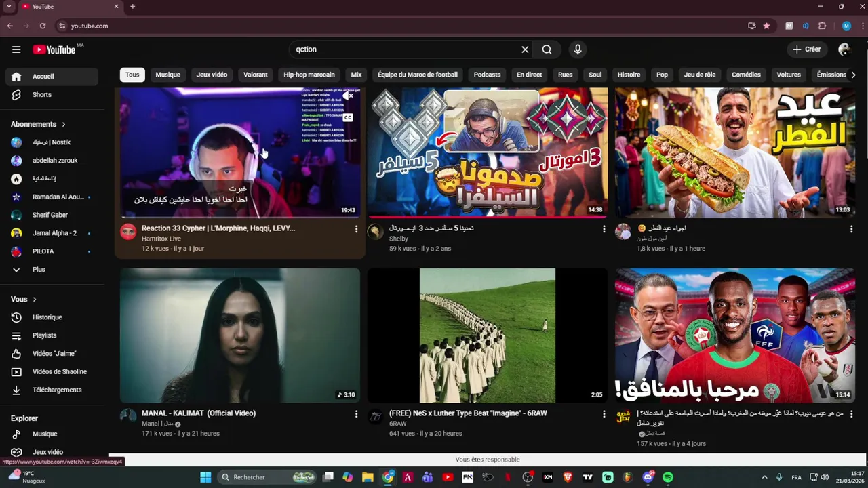
Task: Open Spotify from the taskbar
Action: click(x=668, y=477)
